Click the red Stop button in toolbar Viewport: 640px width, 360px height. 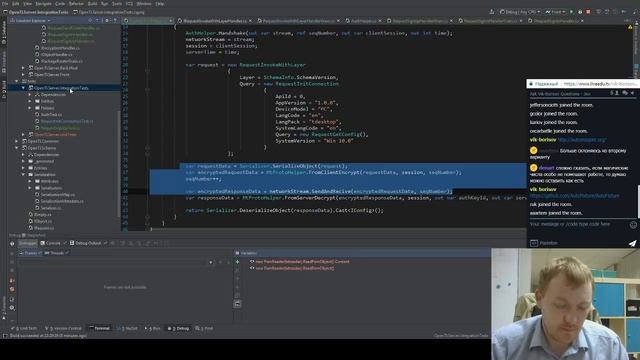(x=588, y=12)
